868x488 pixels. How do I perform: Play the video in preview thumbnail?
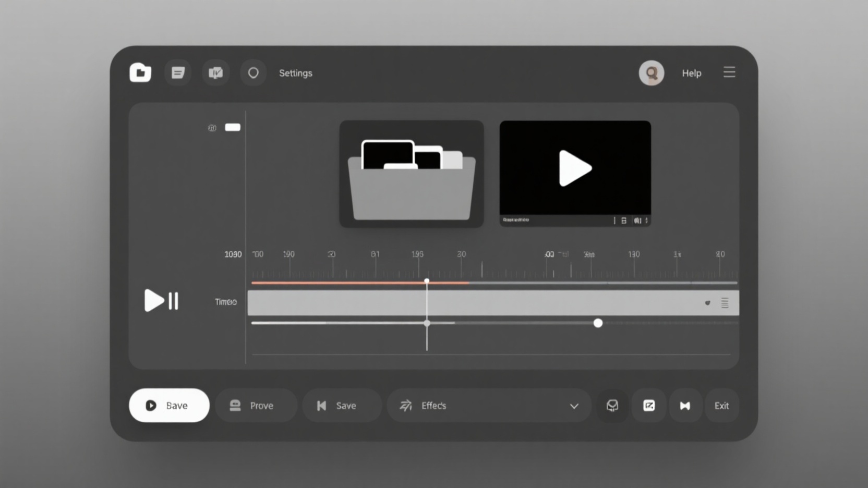tap(575, 168)
